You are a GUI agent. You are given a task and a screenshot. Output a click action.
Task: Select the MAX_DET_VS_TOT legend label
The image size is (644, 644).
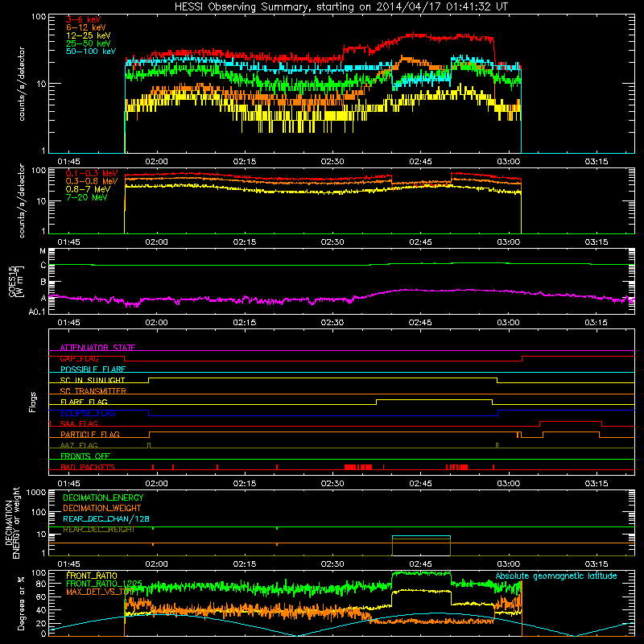pos(98,592)
